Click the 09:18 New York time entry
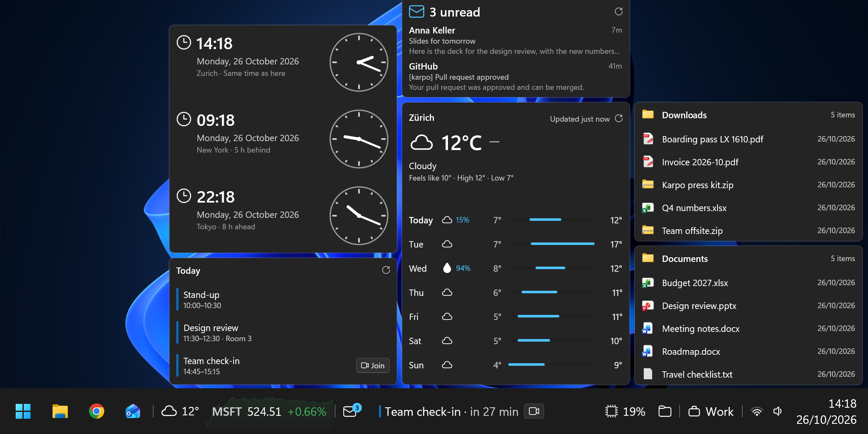Screen dimensions: 868x434 (x=283, y=139)
